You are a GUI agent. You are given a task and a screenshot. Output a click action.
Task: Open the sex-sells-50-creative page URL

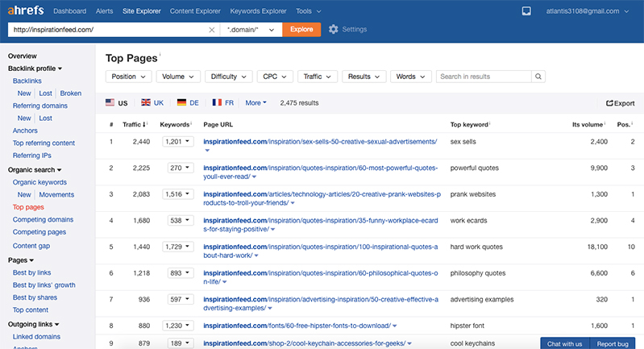[320, 142]
